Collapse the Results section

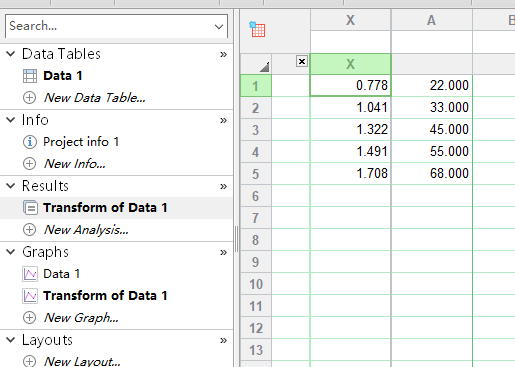11,186
